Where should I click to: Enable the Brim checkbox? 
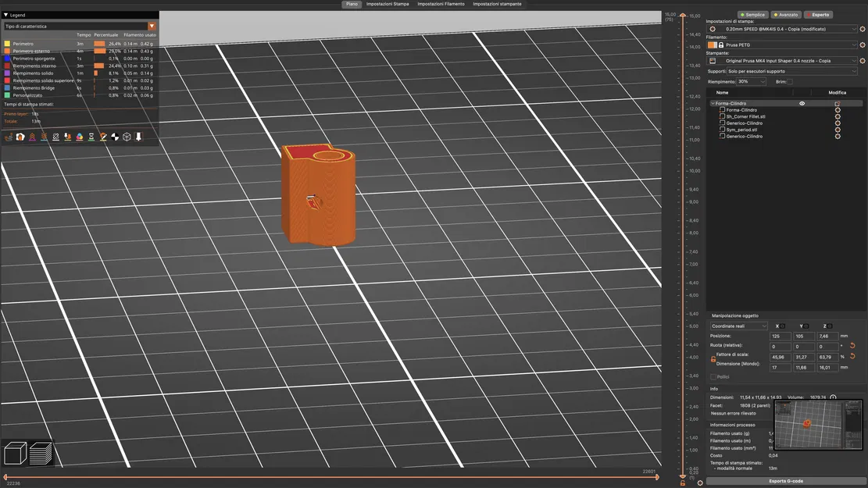[790, 81]
